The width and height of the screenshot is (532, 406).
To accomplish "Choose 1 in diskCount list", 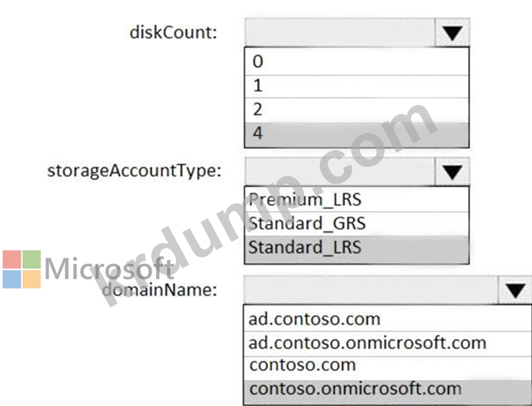I will 357,86.
